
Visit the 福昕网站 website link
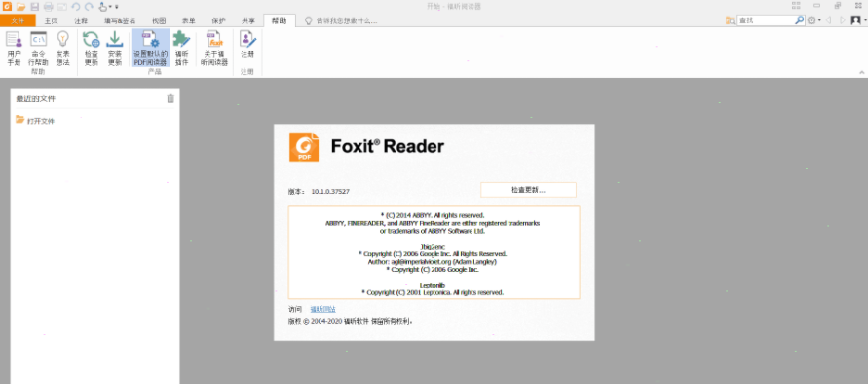point(322,309)
